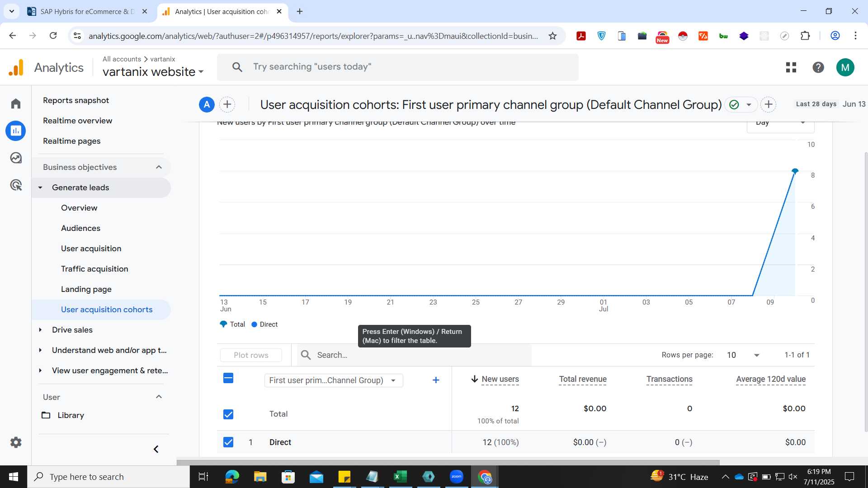Open the Landing page report
The width and height of the screenshot is (868, 488).
pos(86,289)
